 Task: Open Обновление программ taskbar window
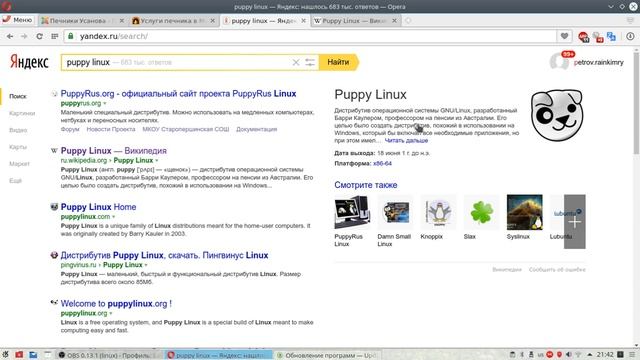pyautogui.click(x=327, y=355)
